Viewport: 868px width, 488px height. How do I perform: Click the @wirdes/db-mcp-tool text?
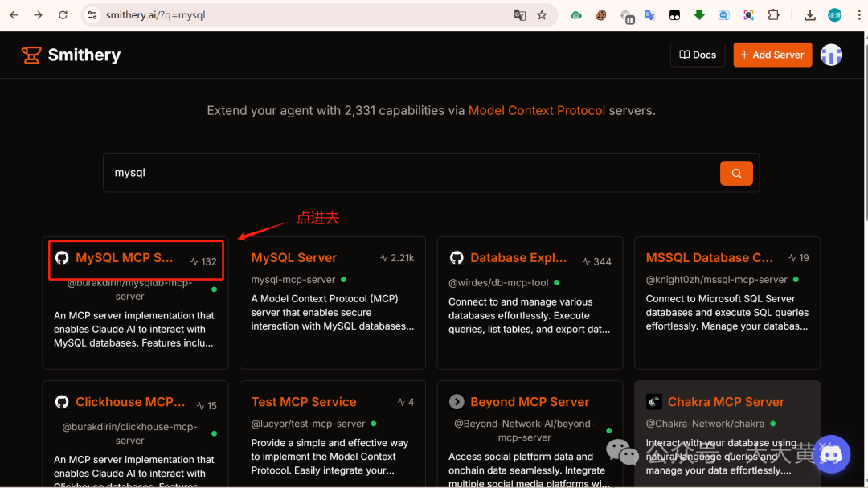click(x=498, y=282)
